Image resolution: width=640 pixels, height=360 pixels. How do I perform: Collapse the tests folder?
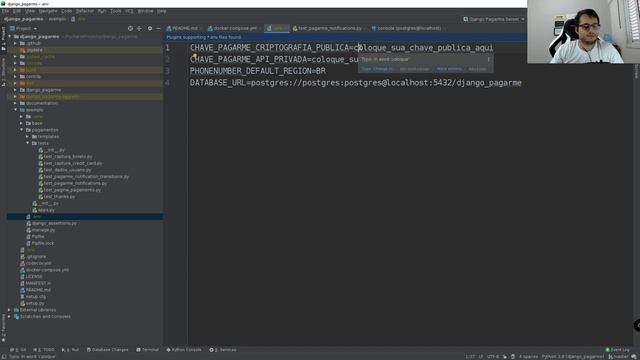[x=27, y=143]
